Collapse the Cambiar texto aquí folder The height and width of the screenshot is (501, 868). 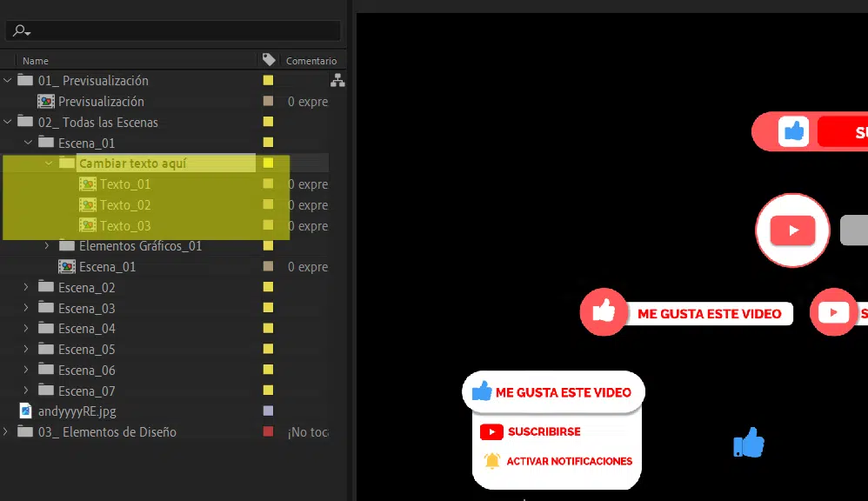49,164
